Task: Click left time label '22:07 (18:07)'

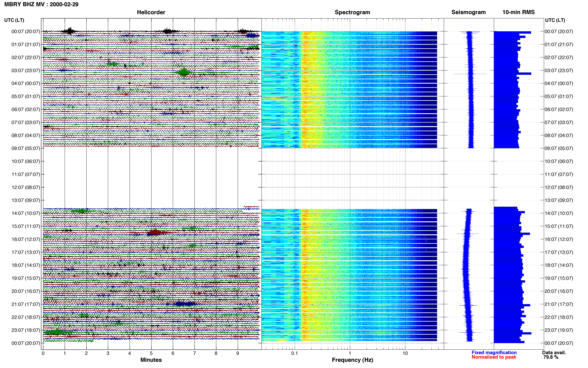Action: [26, 317]
